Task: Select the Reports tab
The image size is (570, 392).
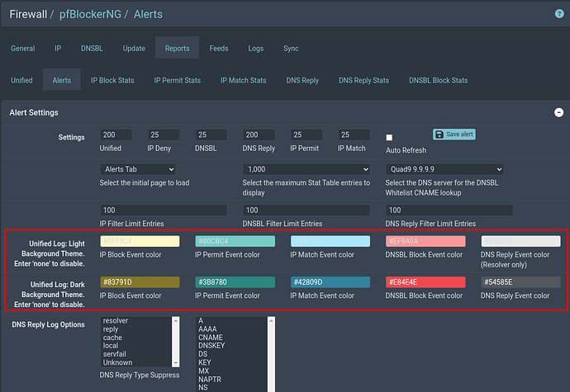Action: [x=177, y=49]
